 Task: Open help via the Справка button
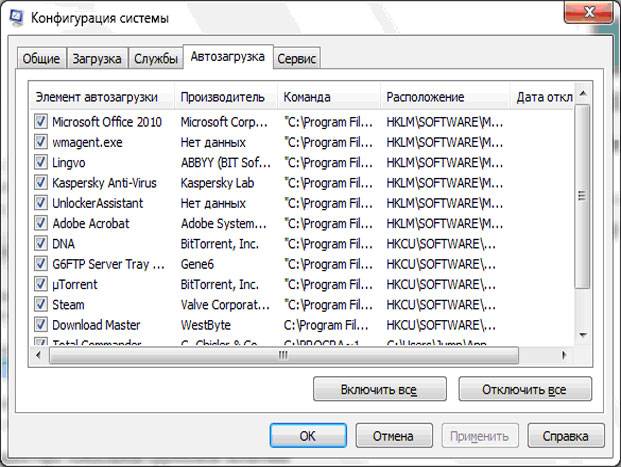[565, 436]
